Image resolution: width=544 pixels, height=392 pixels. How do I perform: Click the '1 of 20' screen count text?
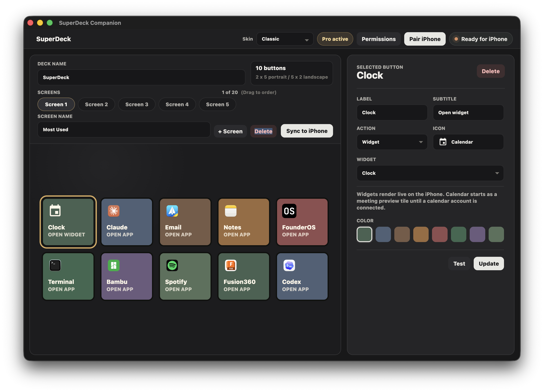click(x=229, y=92)
